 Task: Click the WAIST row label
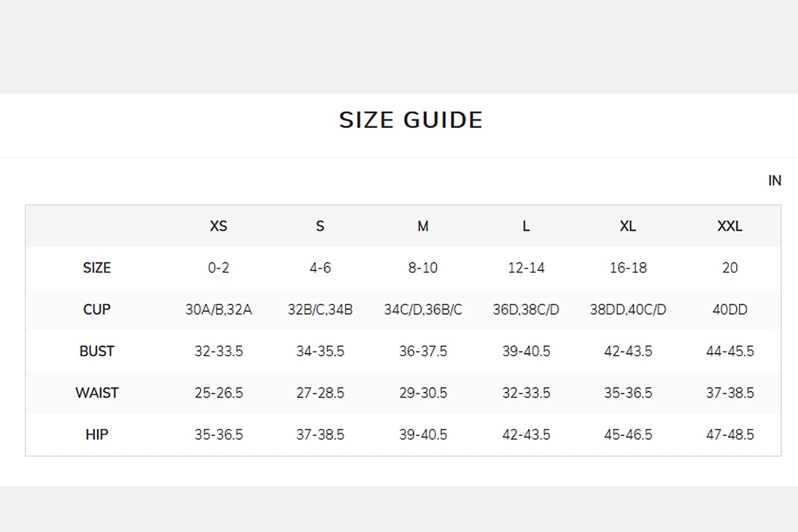97,393
